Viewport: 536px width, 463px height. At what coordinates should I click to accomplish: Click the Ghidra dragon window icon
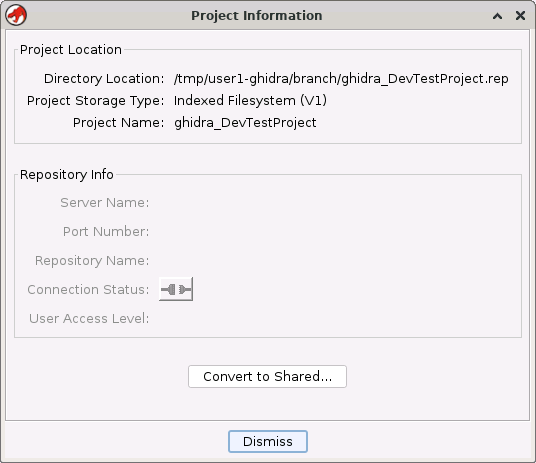click(x=16, y=15)
